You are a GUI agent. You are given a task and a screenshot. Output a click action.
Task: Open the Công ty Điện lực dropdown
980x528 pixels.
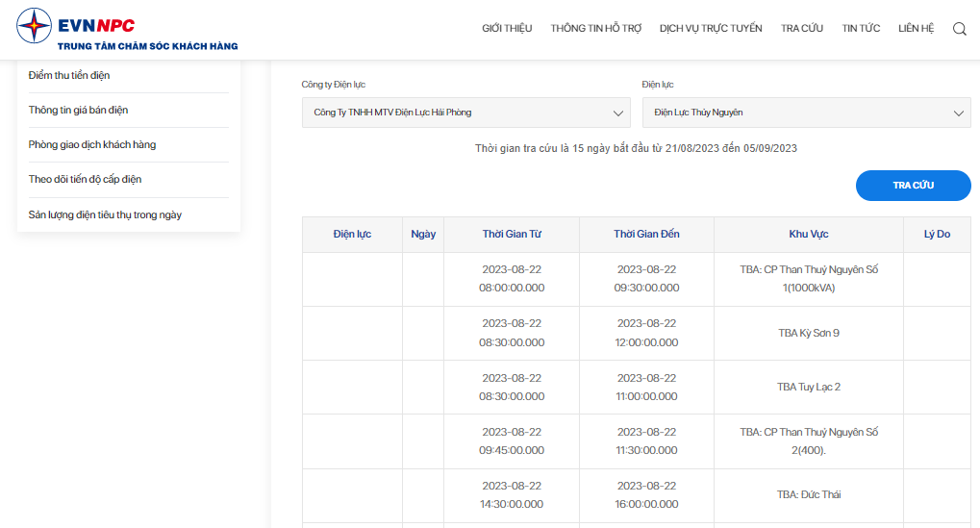tap(466, 113)
